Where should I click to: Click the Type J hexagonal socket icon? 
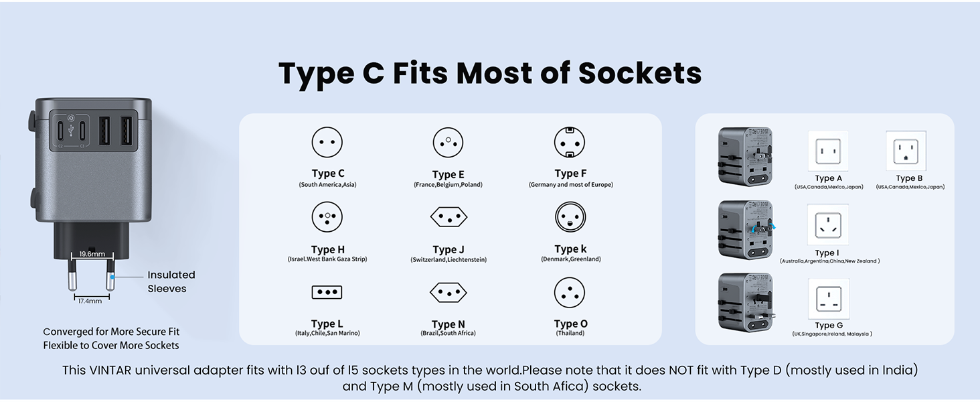[448, 217]
